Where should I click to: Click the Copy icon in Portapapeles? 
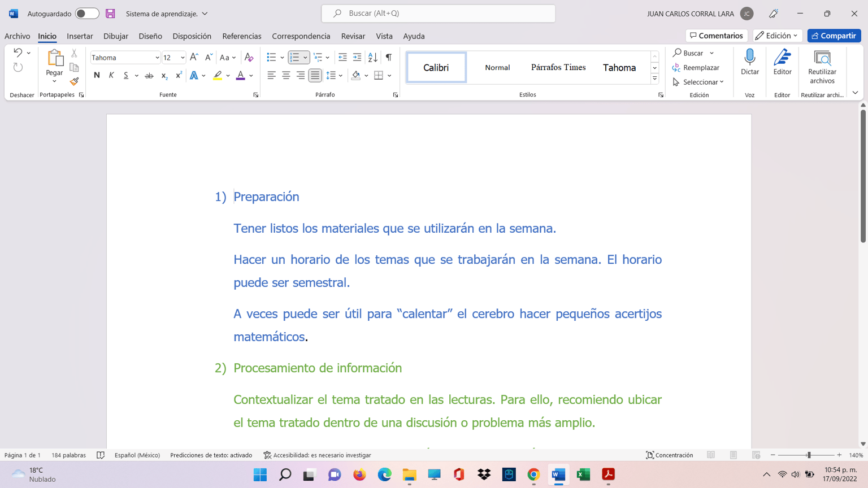[x=74, y=67]
